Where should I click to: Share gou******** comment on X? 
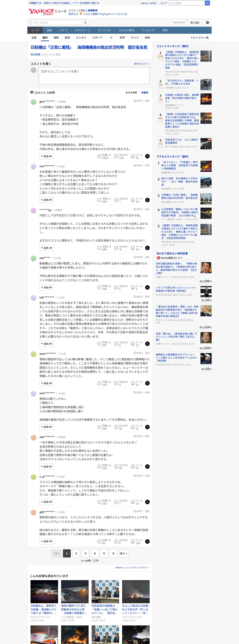click(147, 156)
